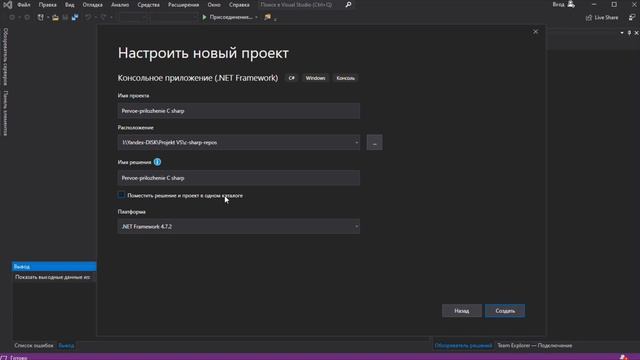Close the right side panel
Viewport: 640px width, 360px height.
click(x=636, y=33)
